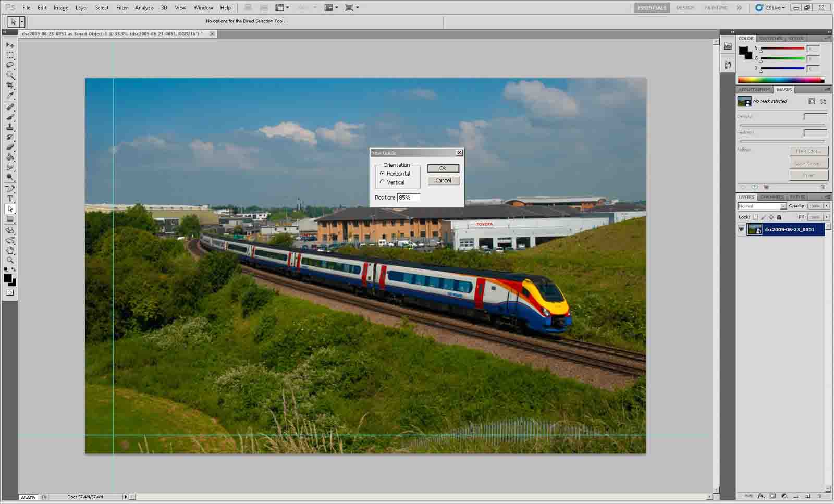Select the Direct Selection tool
The width and height of the screenshot is (834, 504).
[x=10, y=209]
